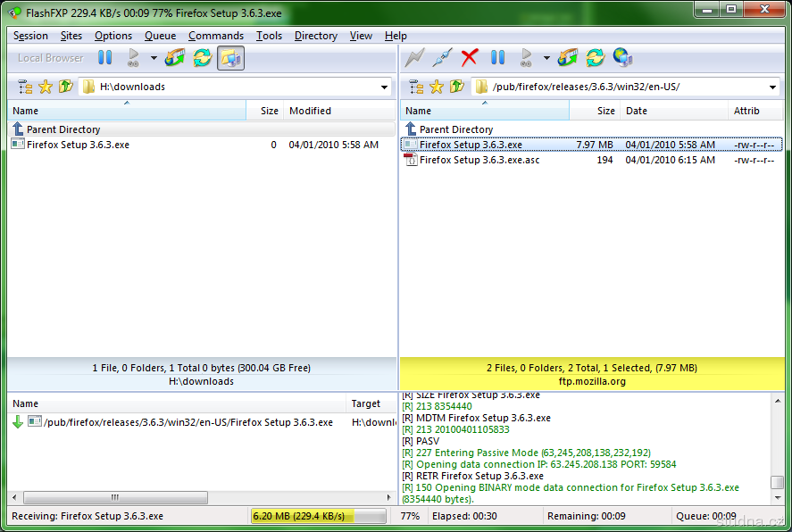The image size is (792, 532).
Task: Refresh the remote pane file listing
Action: (596, 58)
